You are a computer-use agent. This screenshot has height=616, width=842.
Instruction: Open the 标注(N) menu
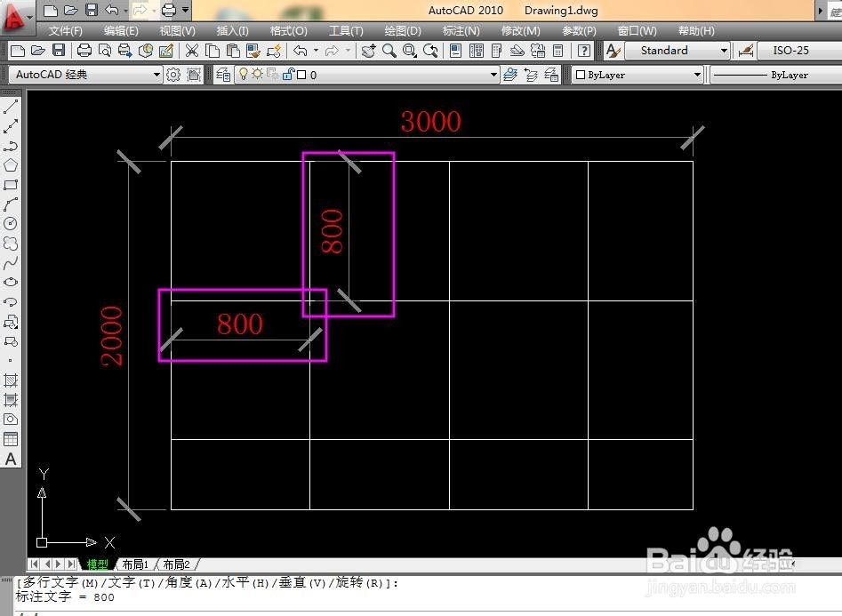(x=461, y=31)
